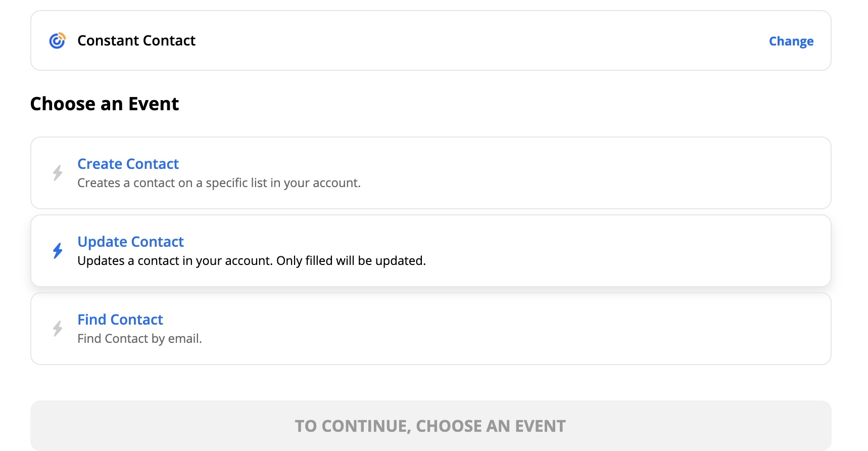Viewport: 868px width, 451px height.
Task: Select the Create Contact event title
Action: [128, 164]
